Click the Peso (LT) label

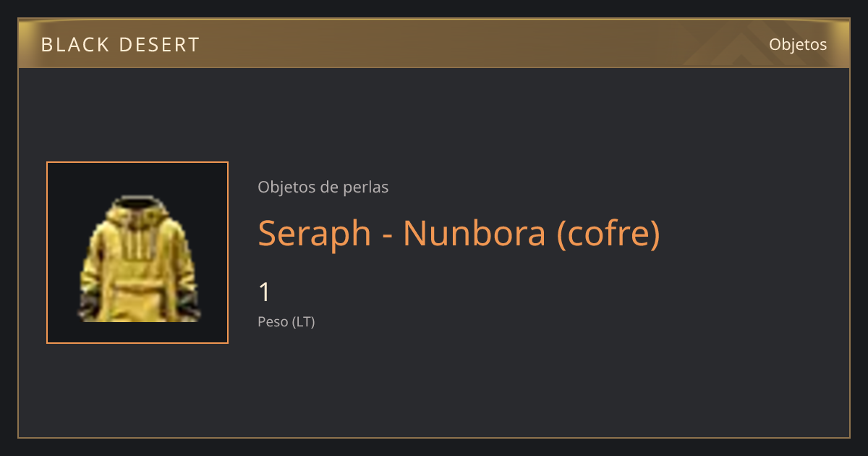point(286,321)
